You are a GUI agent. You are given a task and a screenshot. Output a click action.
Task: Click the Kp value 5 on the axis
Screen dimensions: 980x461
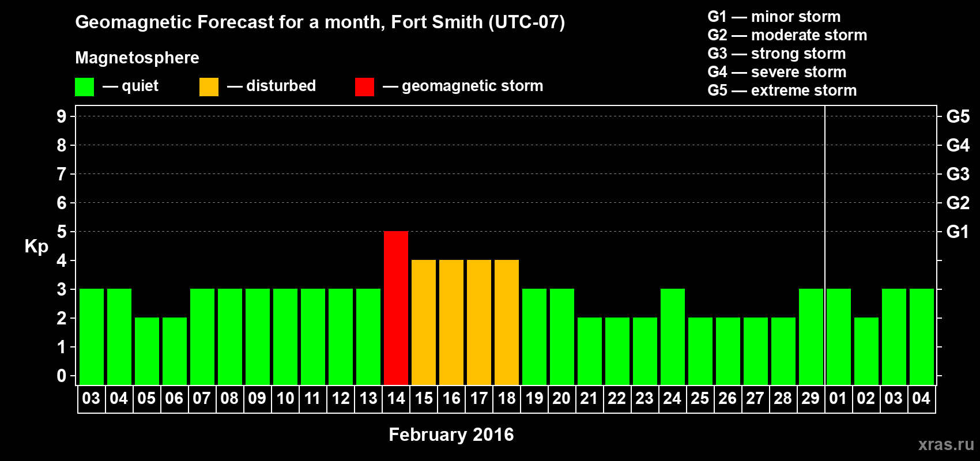(62, 232)
